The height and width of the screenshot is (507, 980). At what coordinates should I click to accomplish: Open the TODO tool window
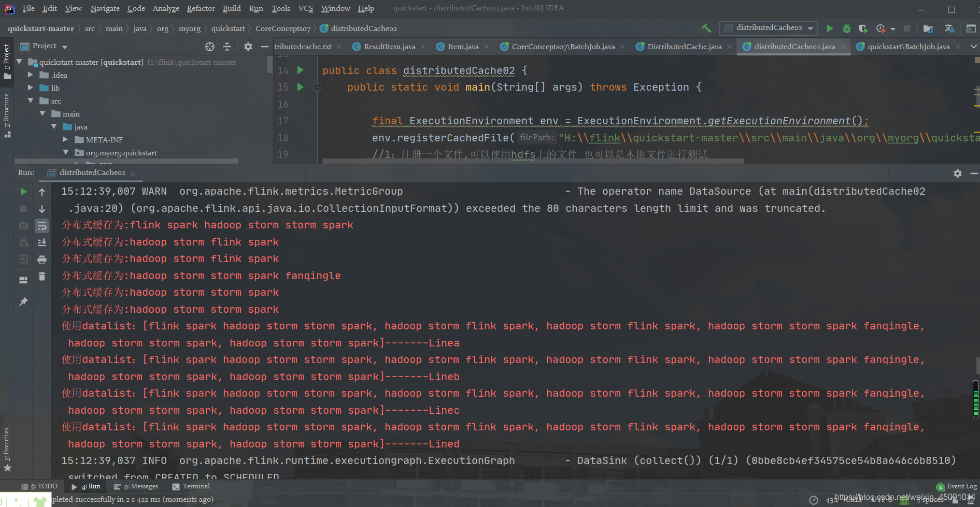click(39, 486)
